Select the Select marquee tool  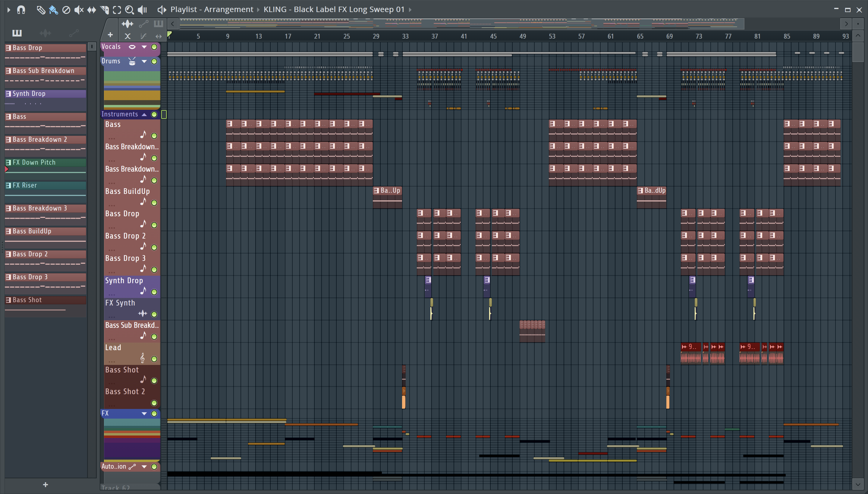[117, 10]
